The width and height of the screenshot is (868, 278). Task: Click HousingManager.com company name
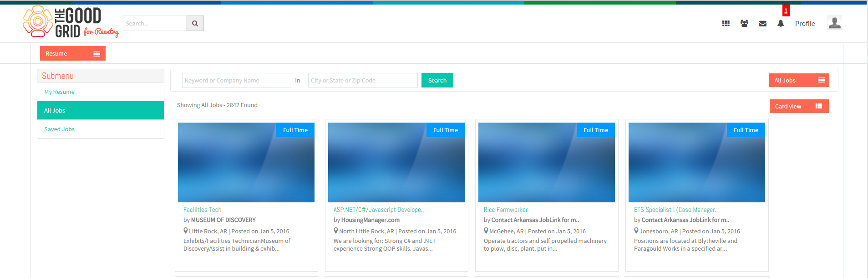(371, 220)
